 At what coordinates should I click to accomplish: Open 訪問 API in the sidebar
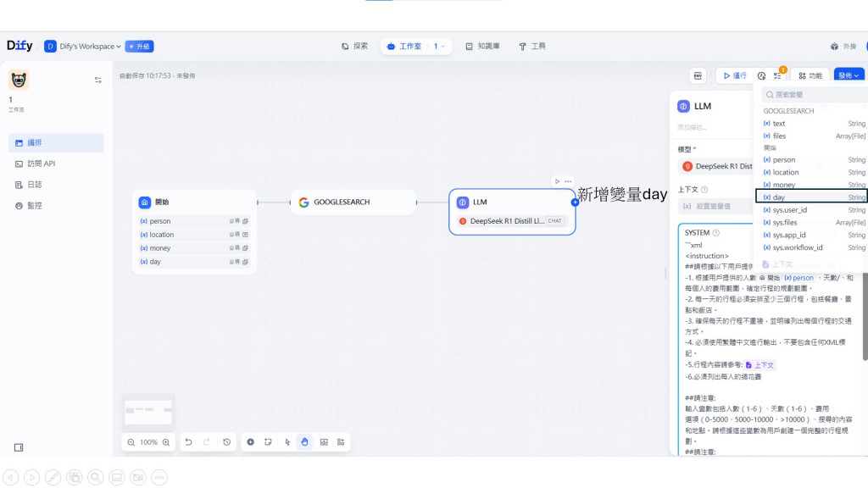pyautogui.click(x=56, y=164)
